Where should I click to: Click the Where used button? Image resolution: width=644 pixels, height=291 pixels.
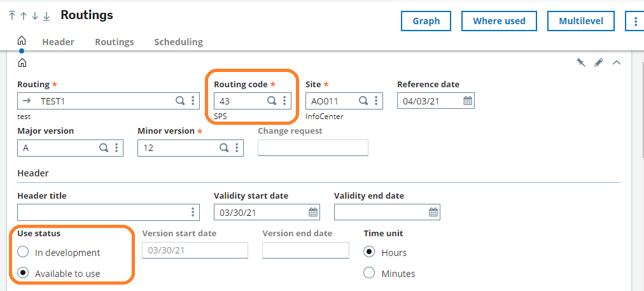(x=499, y=21)
